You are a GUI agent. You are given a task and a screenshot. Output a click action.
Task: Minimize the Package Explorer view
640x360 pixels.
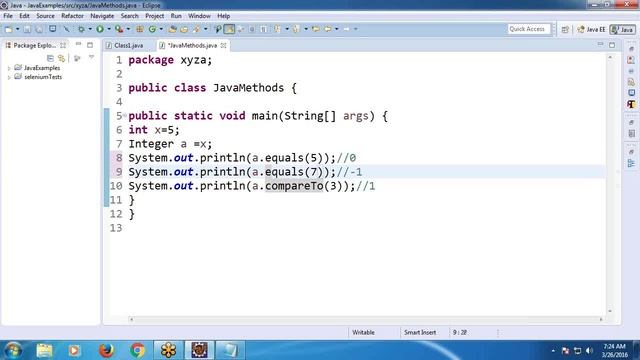pos(78,44)
